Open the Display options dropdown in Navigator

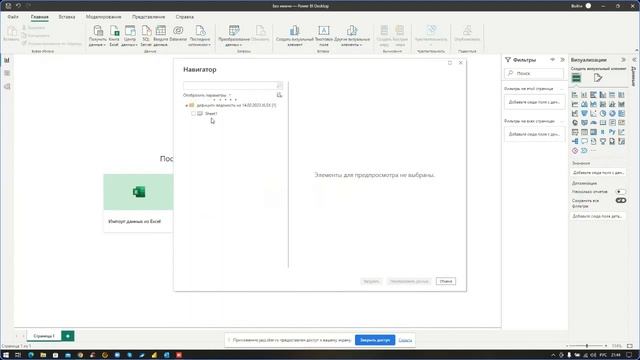(207, 95)
